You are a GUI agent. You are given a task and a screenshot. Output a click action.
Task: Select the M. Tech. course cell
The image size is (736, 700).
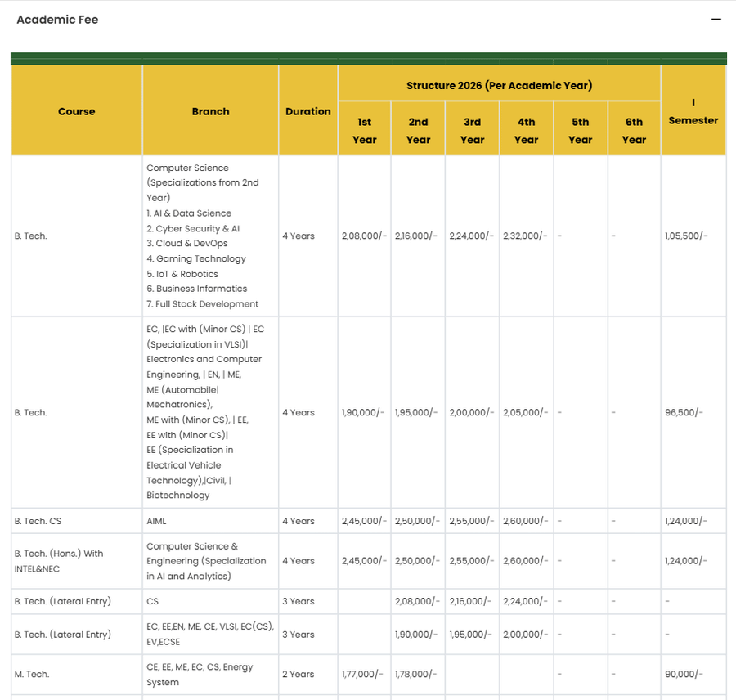(x=32, y=674)
